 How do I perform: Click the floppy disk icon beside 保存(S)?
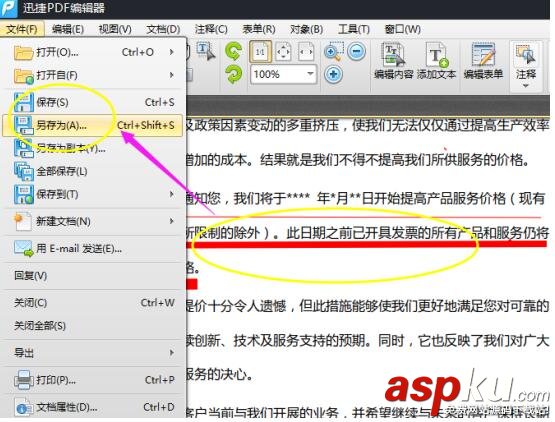pos(24,102)
